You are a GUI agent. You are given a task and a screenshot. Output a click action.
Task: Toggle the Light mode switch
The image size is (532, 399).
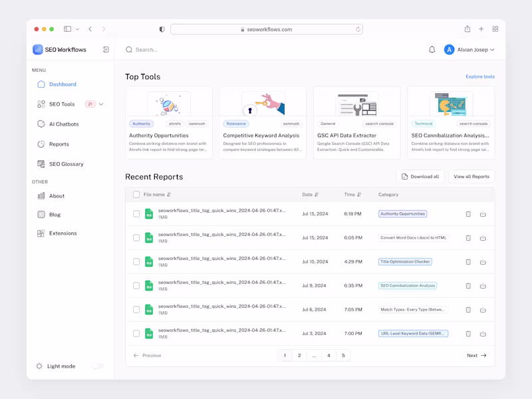(x=97, y=366)
